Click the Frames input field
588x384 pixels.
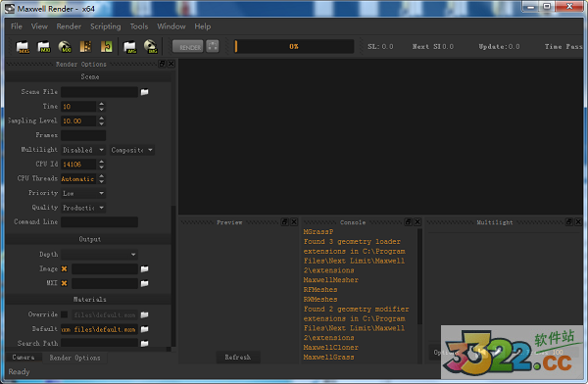[x=83, y=135]
